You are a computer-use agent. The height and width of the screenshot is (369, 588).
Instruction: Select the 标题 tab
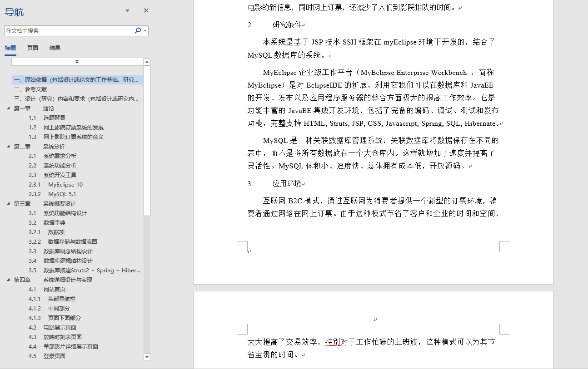point(10,48)
